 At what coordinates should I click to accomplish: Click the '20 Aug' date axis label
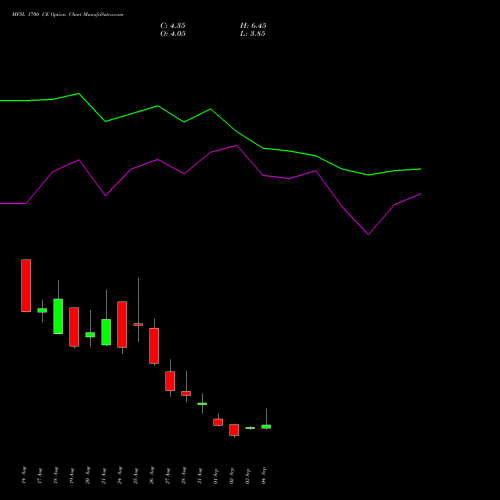(88, 475)
